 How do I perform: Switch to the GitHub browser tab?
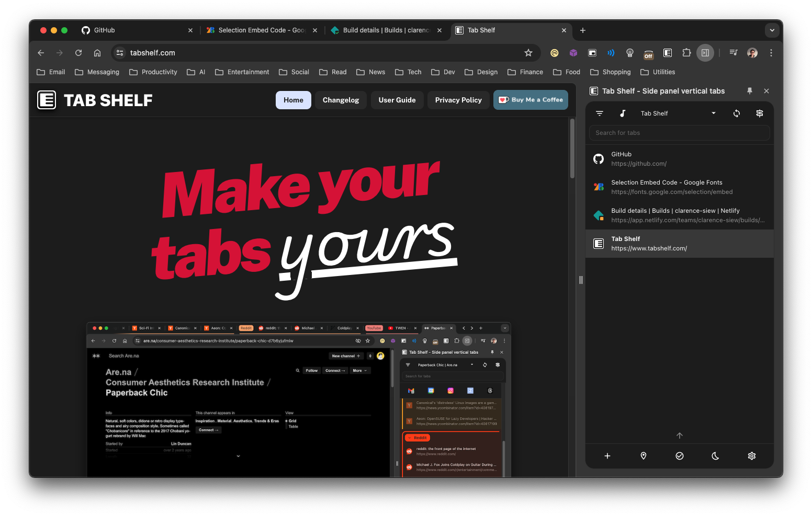138,30
